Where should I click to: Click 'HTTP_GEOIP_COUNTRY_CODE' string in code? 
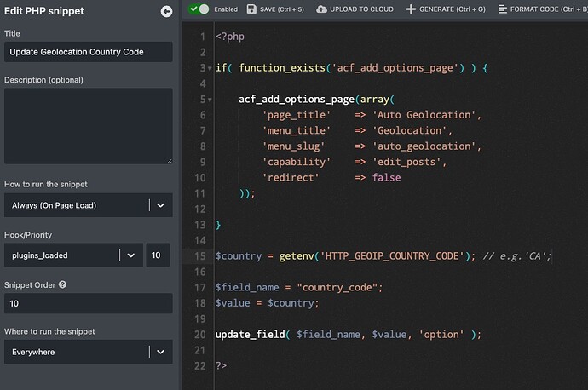click(x=392, y=255)
